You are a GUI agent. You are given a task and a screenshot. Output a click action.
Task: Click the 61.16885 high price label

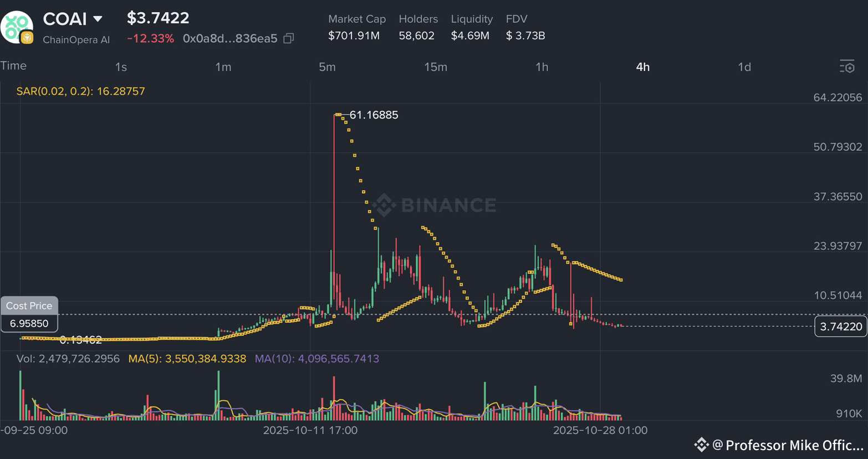(374, 115)
